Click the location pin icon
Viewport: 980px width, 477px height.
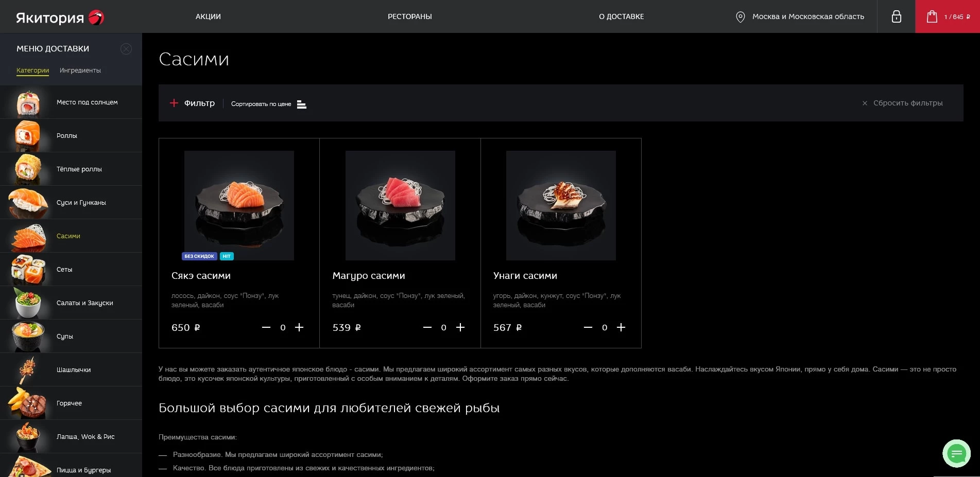[x=740, y=17]
